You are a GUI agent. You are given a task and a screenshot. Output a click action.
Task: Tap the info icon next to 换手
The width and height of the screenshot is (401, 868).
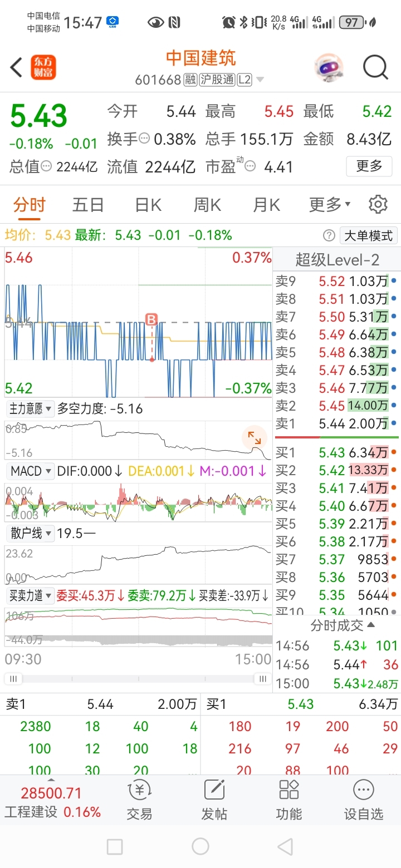tap(144, 139)
